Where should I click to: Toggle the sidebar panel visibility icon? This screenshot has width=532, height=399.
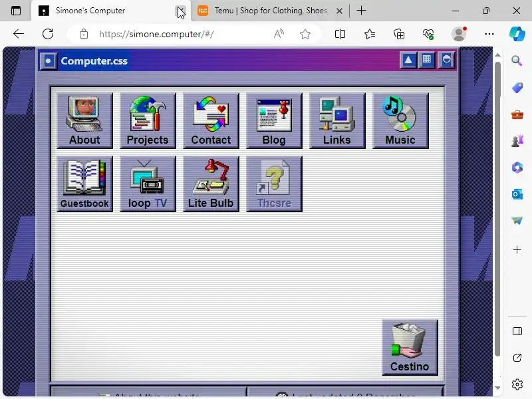[x=517, y=331]
